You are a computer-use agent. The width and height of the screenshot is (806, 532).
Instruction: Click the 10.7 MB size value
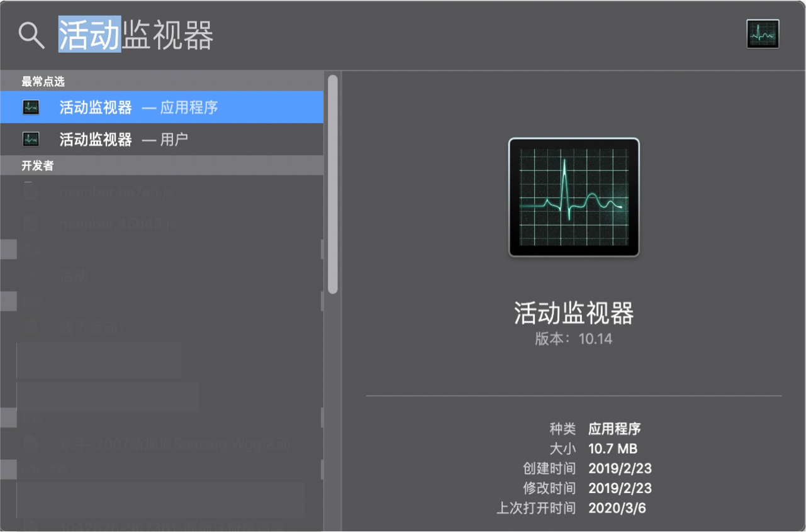(613, 448)
